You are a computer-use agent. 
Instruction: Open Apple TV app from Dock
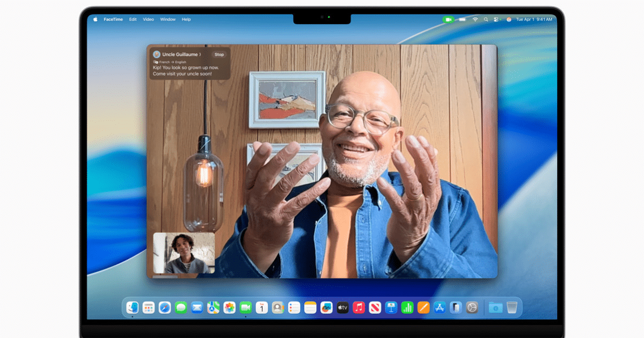click(342, 307)
